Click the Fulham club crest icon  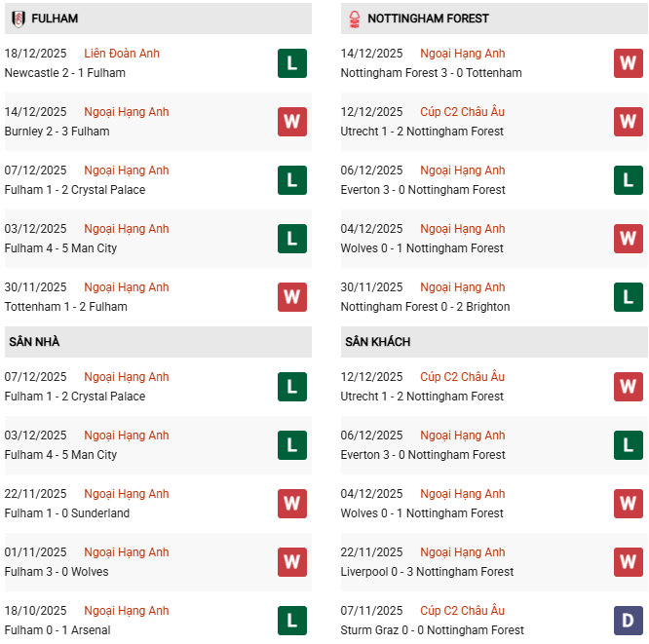[16, 19]
